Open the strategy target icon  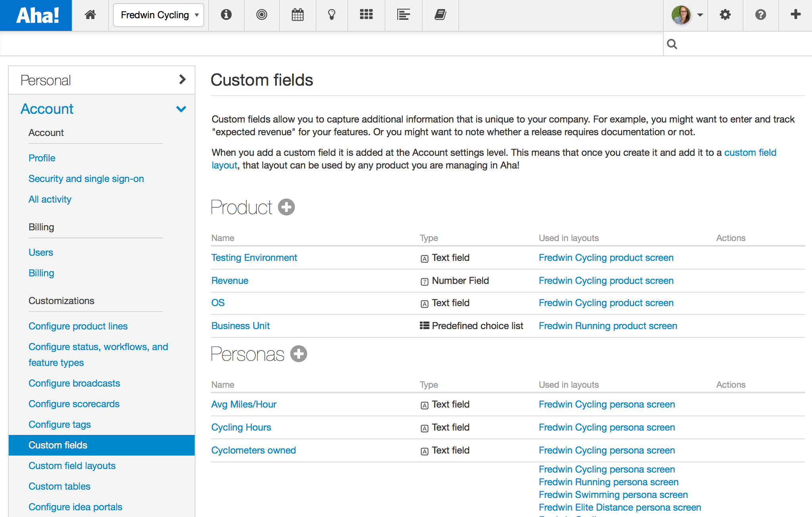[262, 15]
